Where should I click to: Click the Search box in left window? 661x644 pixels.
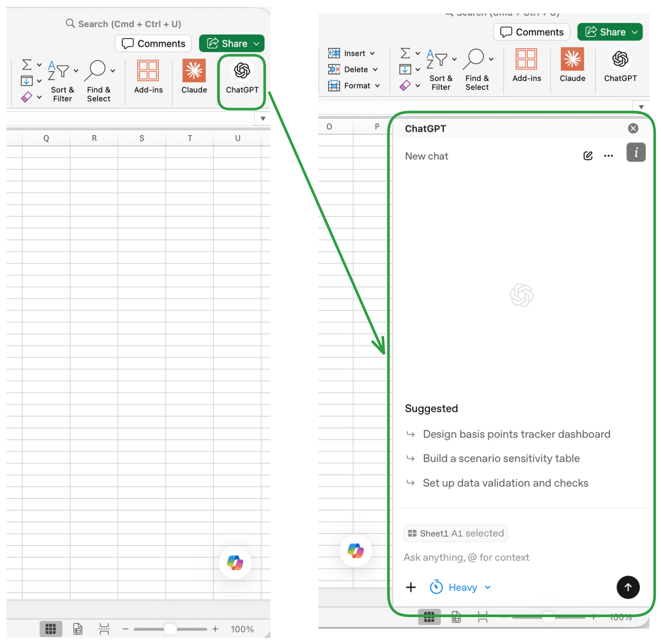(x=124, y=24)
